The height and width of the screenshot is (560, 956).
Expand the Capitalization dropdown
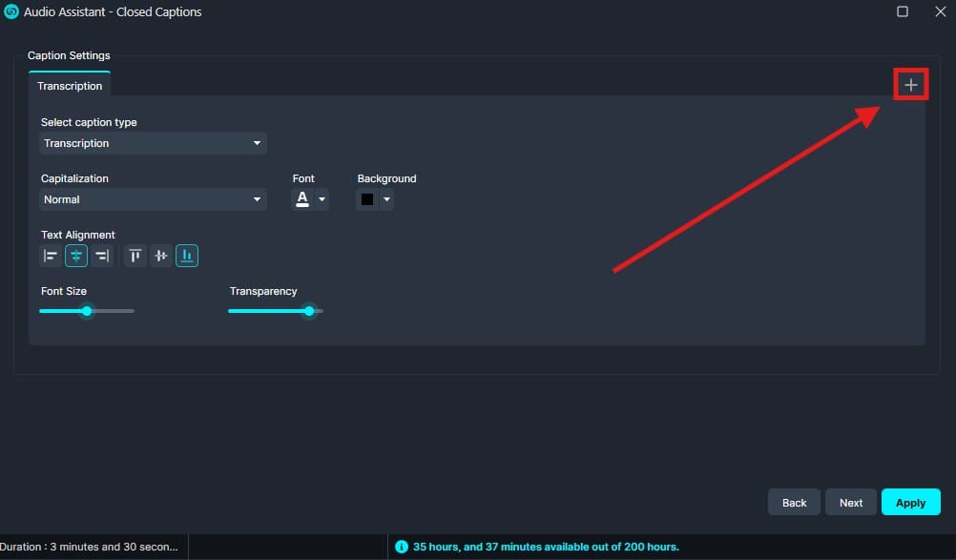pyautogui.click(x=153, y=199)
